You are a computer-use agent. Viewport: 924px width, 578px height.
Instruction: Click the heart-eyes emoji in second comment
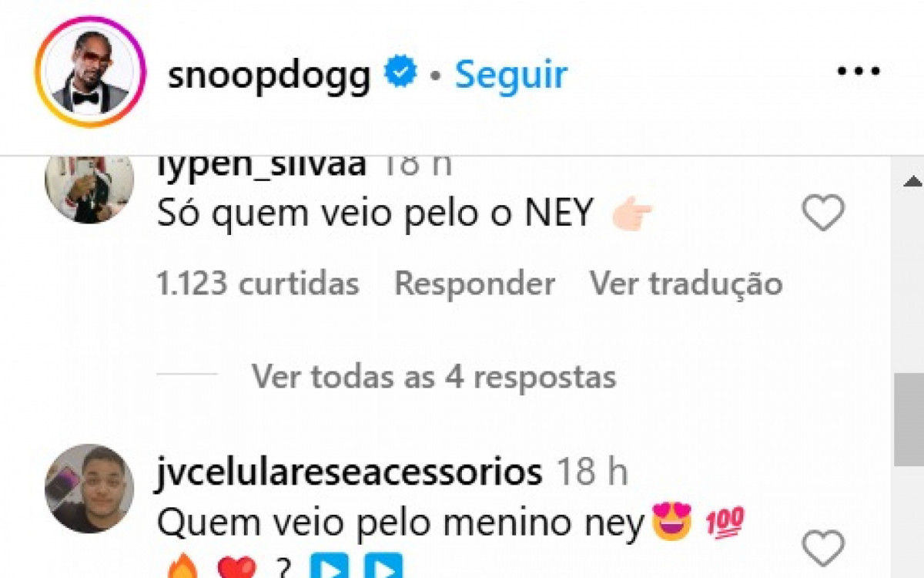[672, 521]
